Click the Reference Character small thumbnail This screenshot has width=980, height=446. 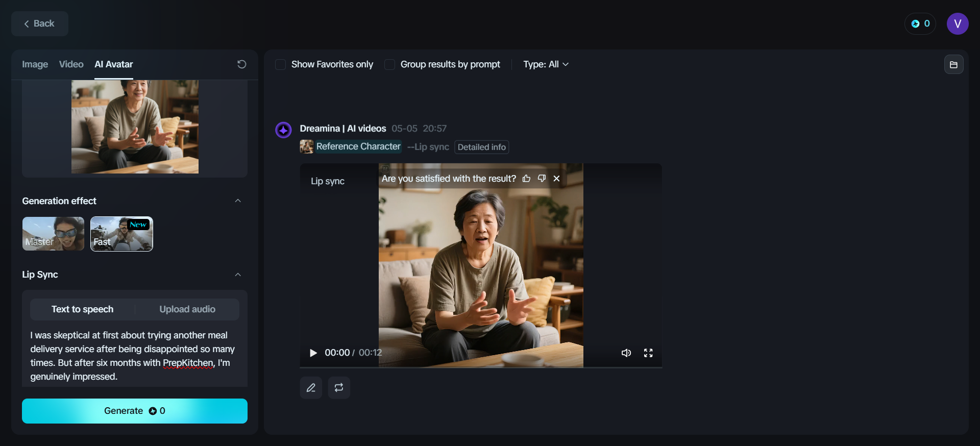pyautogui.click(x=306, y=147)
